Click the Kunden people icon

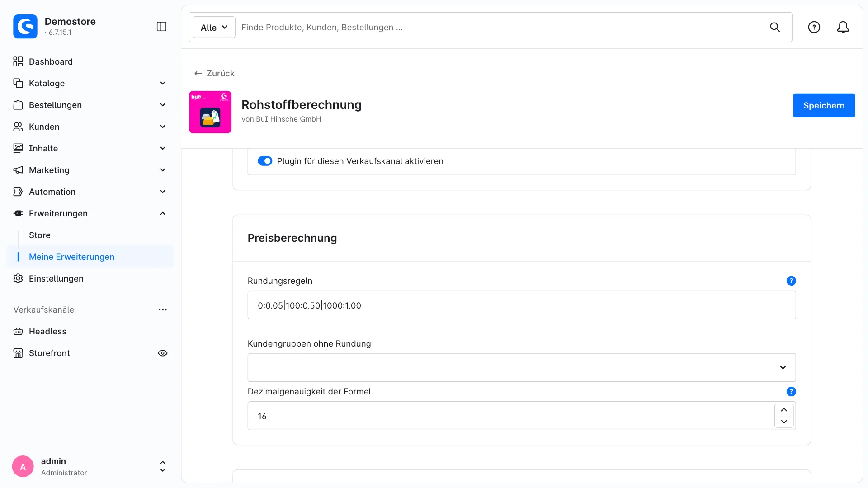click(18, 127)
